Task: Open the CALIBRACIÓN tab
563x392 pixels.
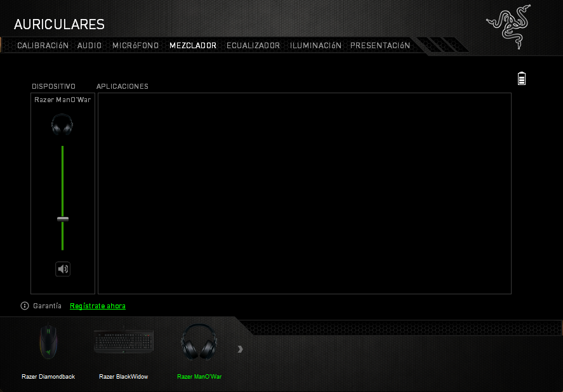Action: pyautogui.click(x=43, y=46)
